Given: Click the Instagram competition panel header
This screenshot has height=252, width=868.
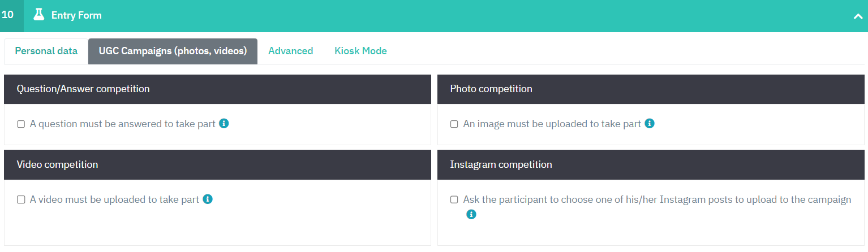Looking at the screenshot, I should (x=501, y=164).
